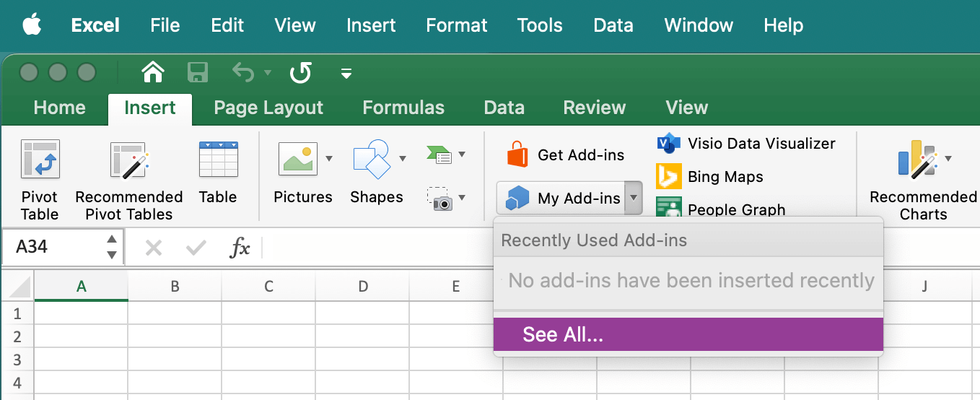
Task: Select column D header
Action: coord(362,287)
